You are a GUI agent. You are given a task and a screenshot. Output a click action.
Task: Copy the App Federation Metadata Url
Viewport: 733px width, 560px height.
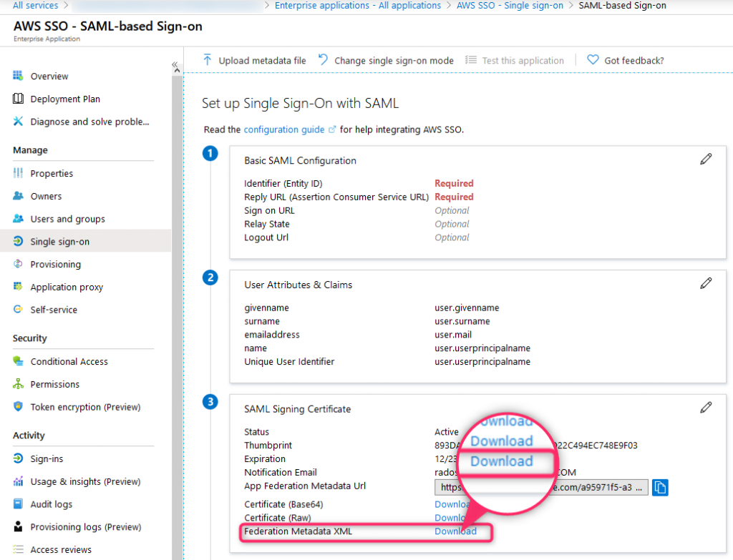[x=659, y=487]
